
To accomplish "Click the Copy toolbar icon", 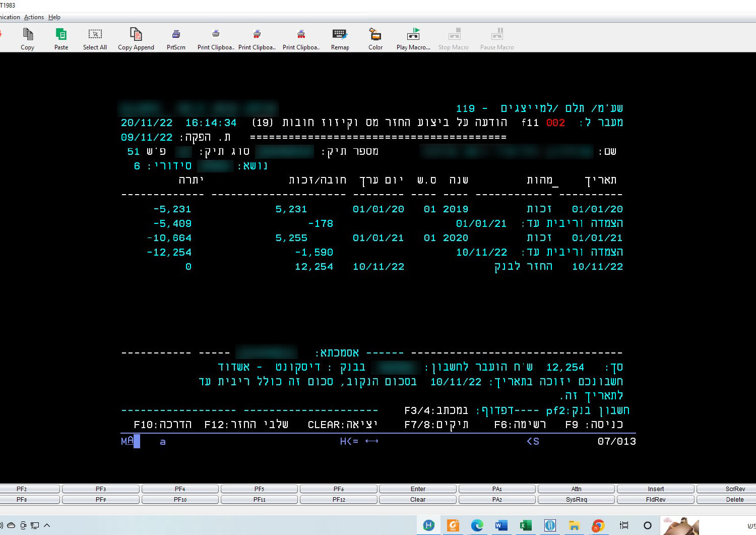I will (x=28, y=35).
